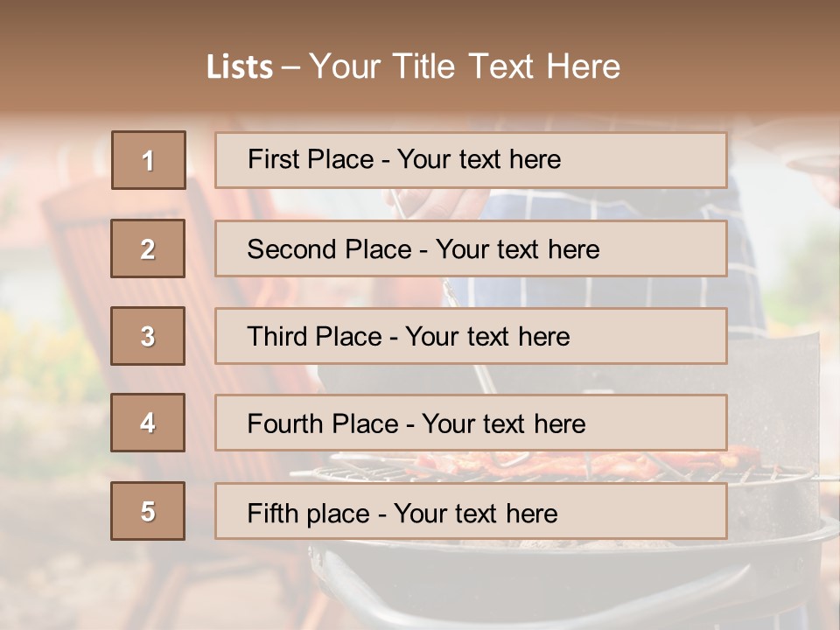The height and width of the screenshot is (630, 840).
Task: Click 'Your Title Text Here' heading text
Action: coord(465,66)
